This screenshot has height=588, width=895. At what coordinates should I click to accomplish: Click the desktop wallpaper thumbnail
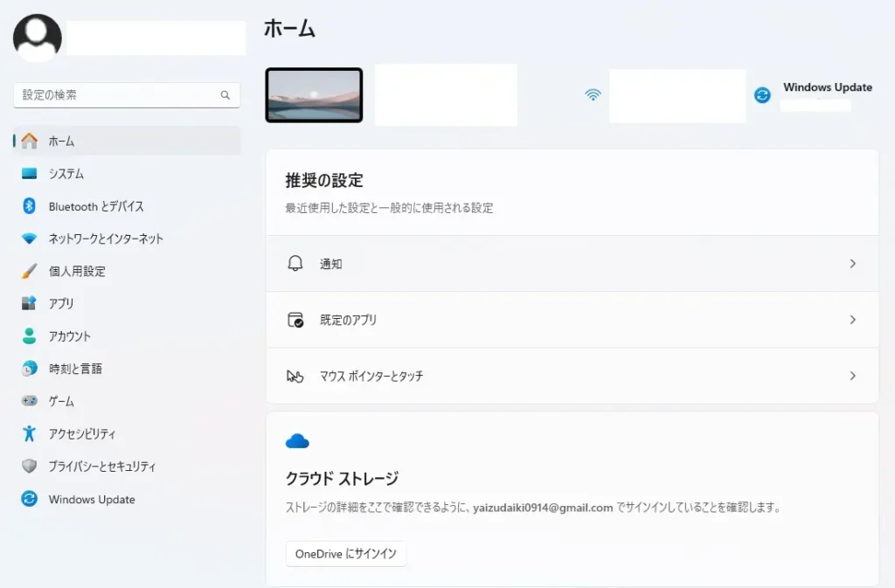tap(314, 94)
